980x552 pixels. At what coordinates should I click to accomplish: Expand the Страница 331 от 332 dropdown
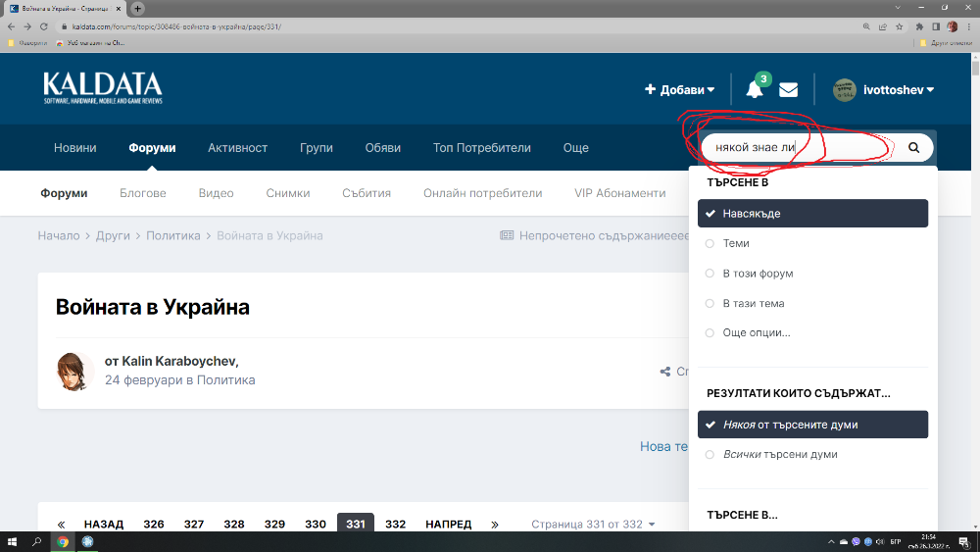[x=593, y=524]
